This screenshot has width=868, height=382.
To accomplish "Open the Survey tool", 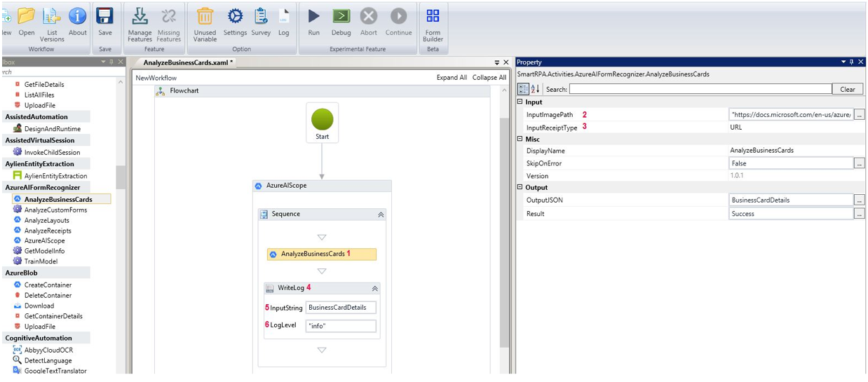I will 261,17.
